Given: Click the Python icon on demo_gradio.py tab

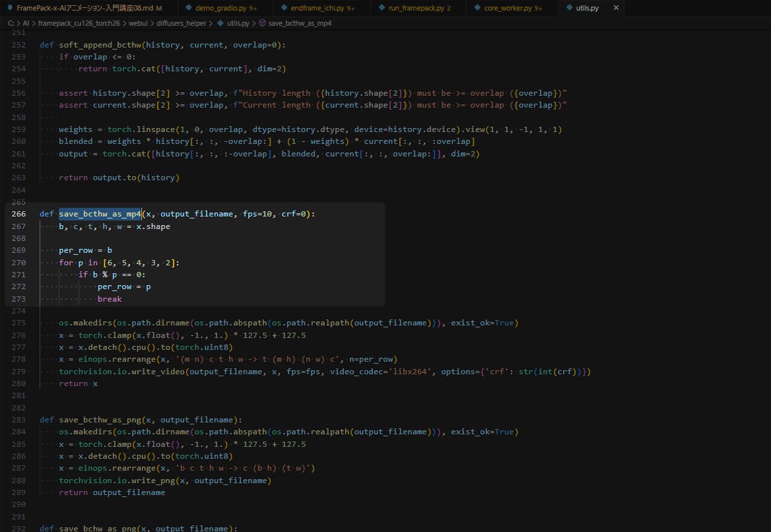Looking at the screenshot, I should coord(188,8).
